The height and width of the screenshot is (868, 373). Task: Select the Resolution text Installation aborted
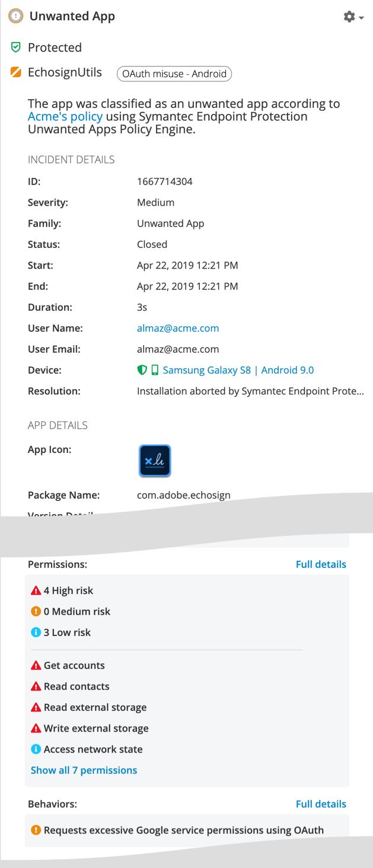point(250,391)
